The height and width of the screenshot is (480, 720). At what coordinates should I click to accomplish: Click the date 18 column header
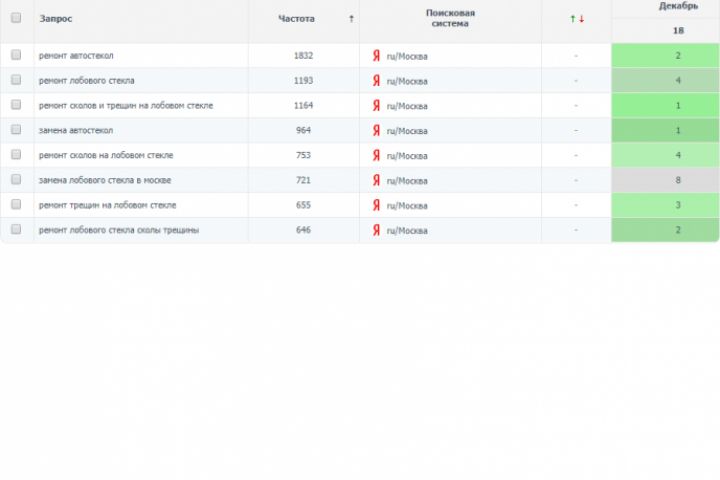[x=678, y=31]
